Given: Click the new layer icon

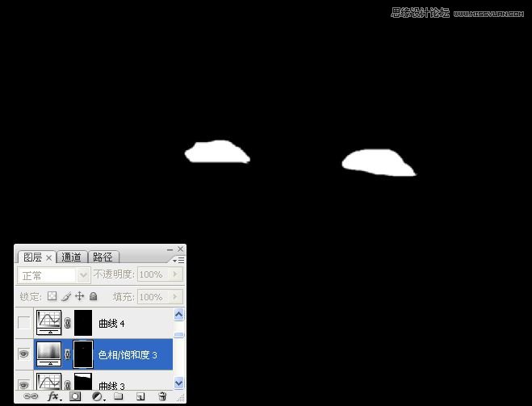Looking at the screenshot, I should click(x=140, y=396).
